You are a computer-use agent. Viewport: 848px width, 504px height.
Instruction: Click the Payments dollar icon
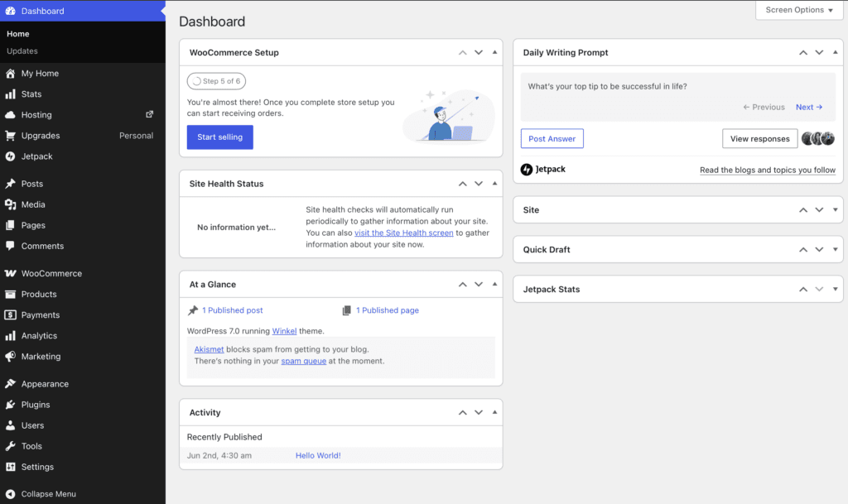pyautogui.click(x=10, y=315)
